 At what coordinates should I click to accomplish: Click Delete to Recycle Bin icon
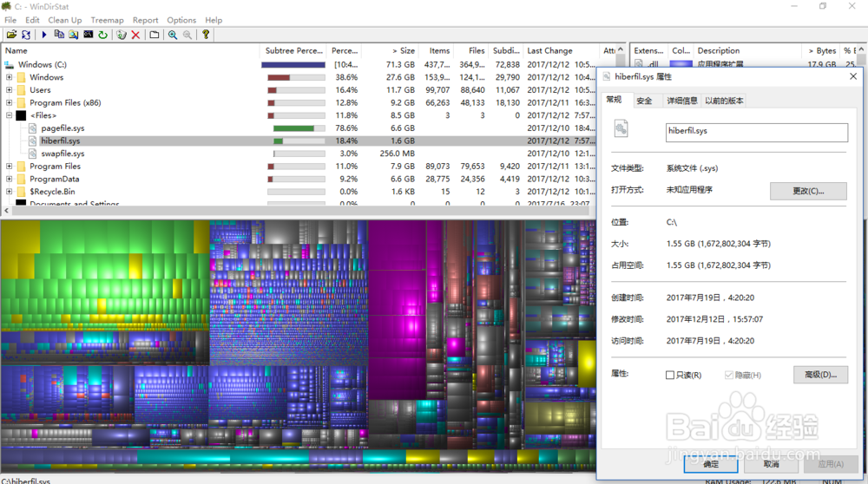122,35
